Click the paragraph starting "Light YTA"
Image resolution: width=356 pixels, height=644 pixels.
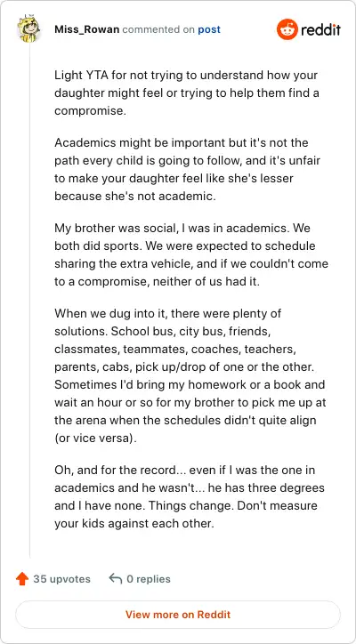coord(187,93)
